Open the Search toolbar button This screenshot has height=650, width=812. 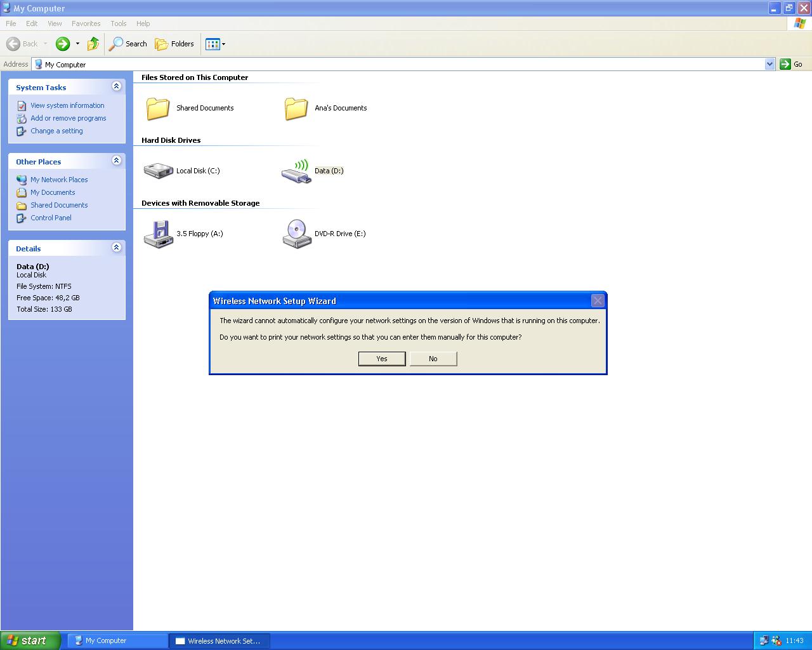click(128, 44)
